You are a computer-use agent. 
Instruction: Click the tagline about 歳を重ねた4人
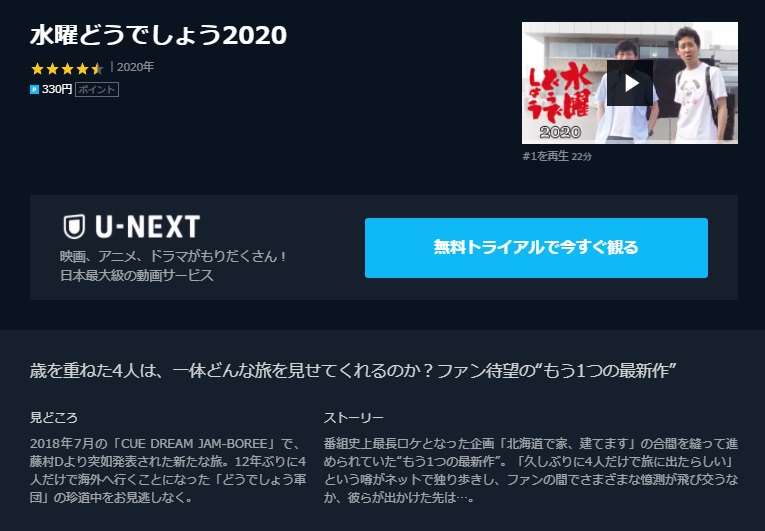pos(353,371)
